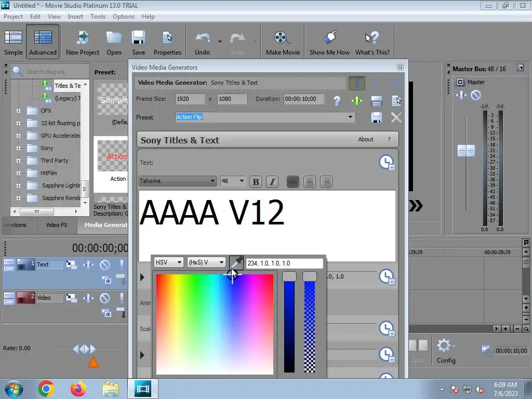Launch Firefox from taskbar
Image resolution: width=532 pixels, height=399 pixels.
(x=78, y=389)
